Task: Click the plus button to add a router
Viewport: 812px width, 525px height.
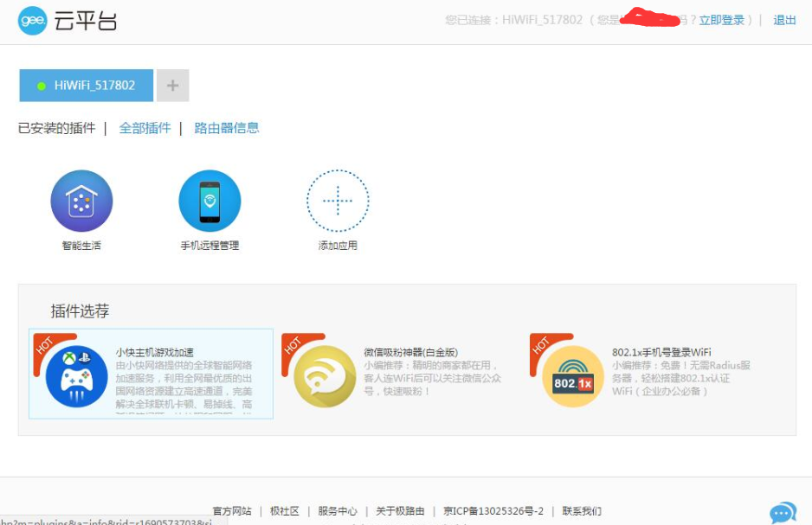Action: (171, 85)
